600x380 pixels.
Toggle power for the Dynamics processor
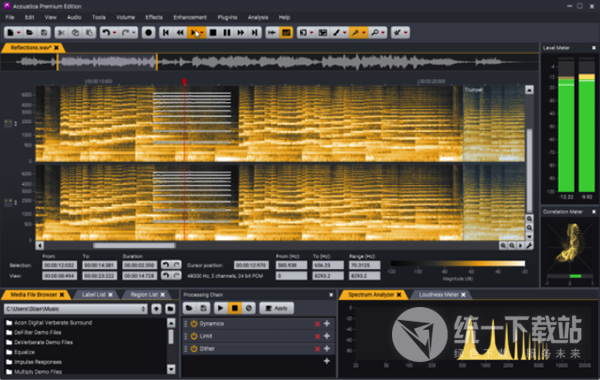click(x=194, y=324)
